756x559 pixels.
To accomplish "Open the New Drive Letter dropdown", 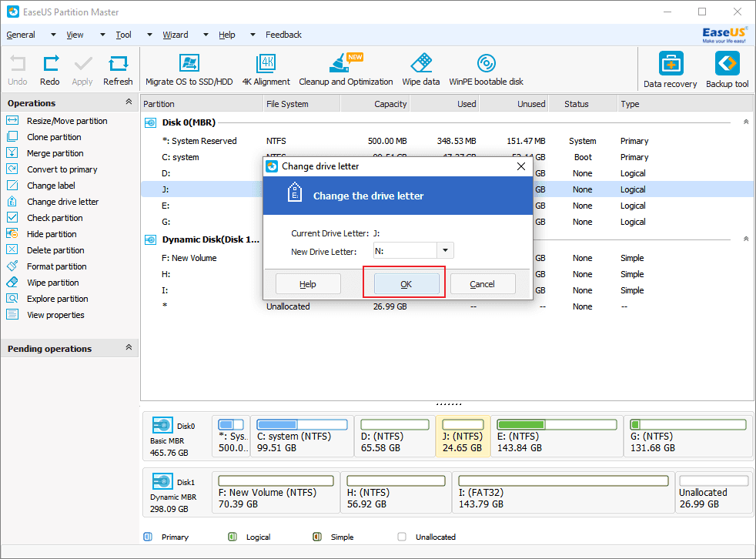I will tap(445, 250).
